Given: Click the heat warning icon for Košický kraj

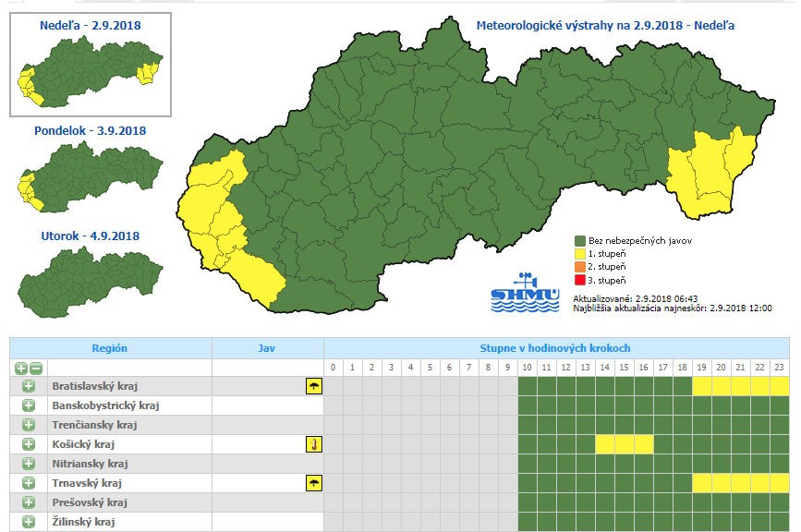Looking at the screenshot, I should tap(313, 444).
